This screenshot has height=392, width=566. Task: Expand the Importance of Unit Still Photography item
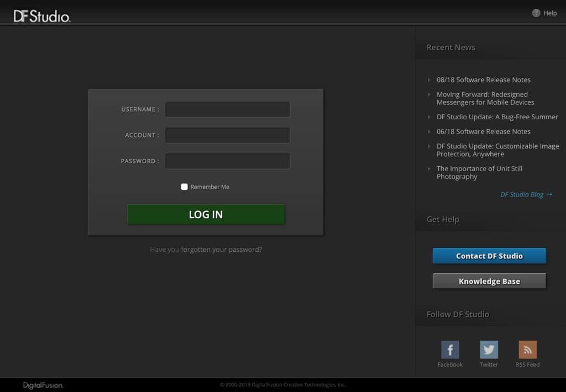point(479,172)
